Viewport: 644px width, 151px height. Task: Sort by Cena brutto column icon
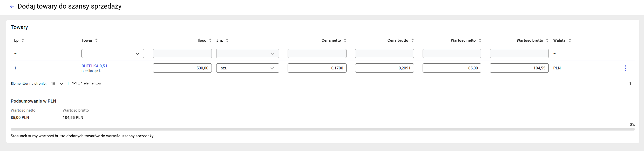coord(412,40)
